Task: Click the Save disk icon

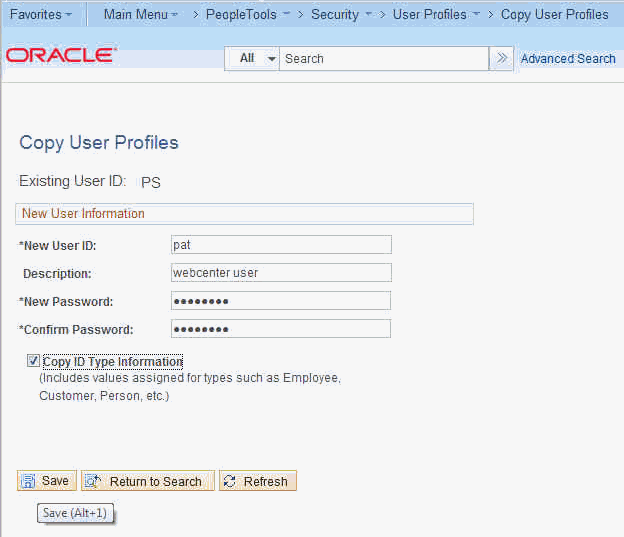Action: point(29,481)
